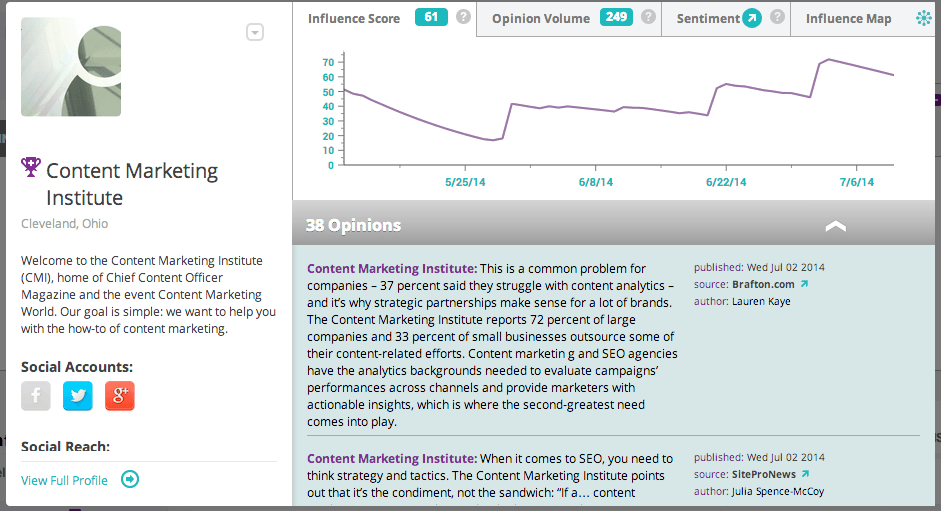
Task: Click the Facebook social account icon
Action: point(36,396)
